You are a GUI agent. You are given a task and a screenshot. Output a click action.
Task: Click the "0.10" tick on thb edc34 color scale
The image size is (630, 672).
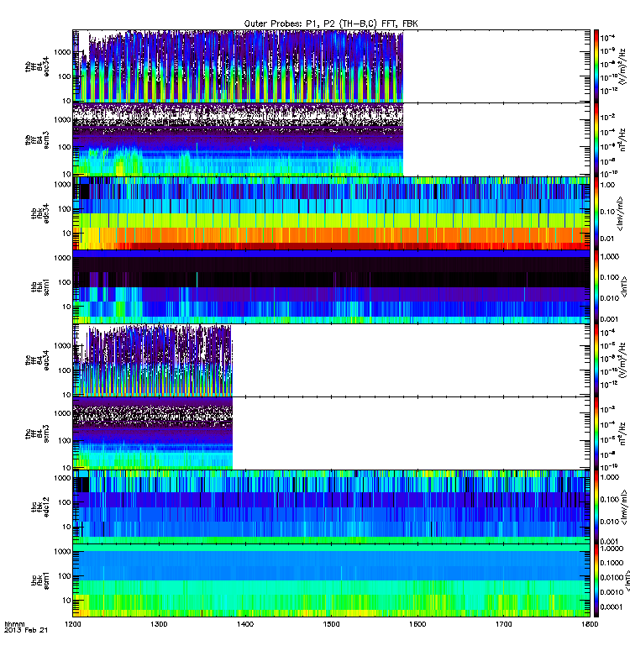607,212
